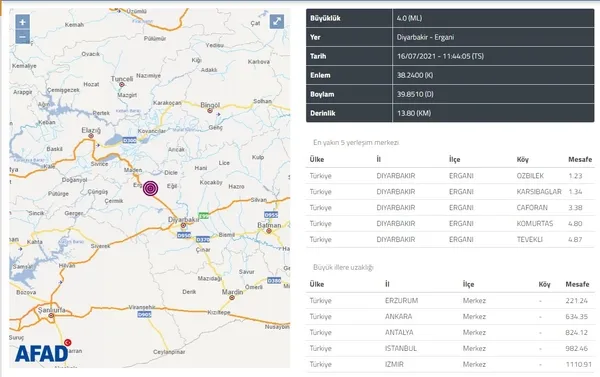
Task: Click the TEVEKLI village cell
Action: [530, 239]
